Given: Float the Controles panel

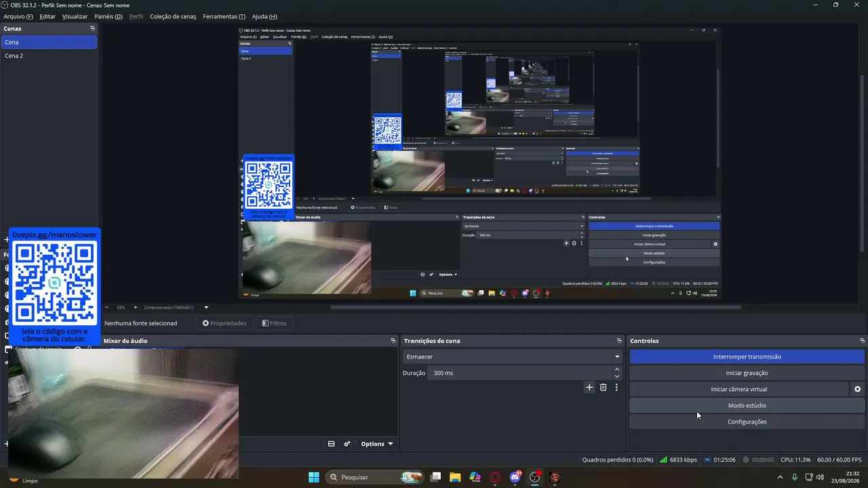Looking at the screenshot, I should tap(863, 341).
